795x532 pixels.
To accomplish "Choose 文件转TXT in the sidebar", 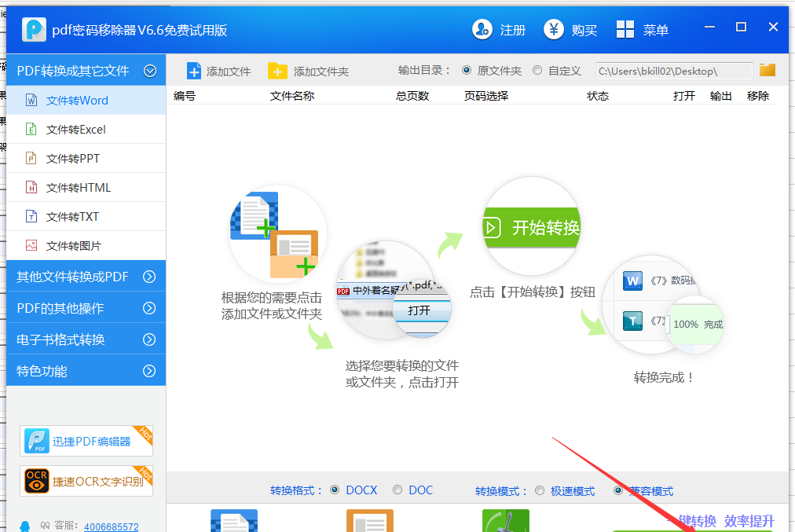I will [86, 217].
